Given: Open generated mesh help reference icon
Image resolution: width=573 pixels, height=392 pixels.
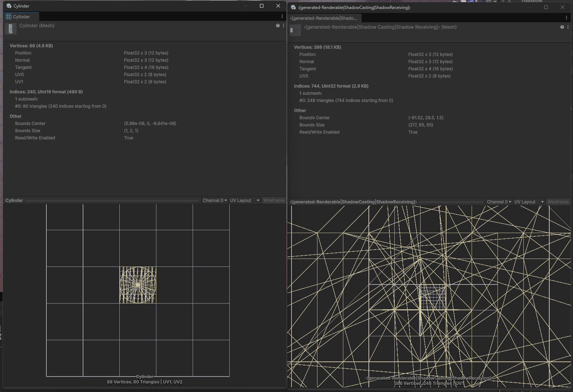Looking at the screenshot, I should pos(562,27).
